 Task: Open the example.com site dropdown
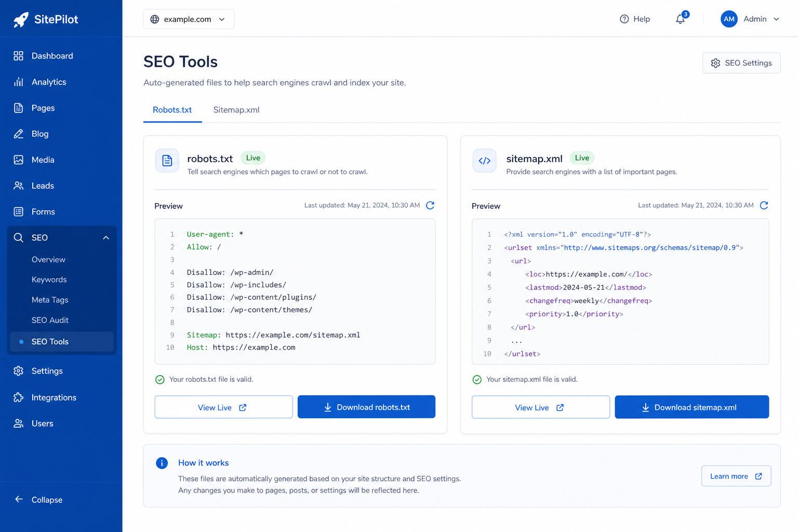click(x=189, y=19)
